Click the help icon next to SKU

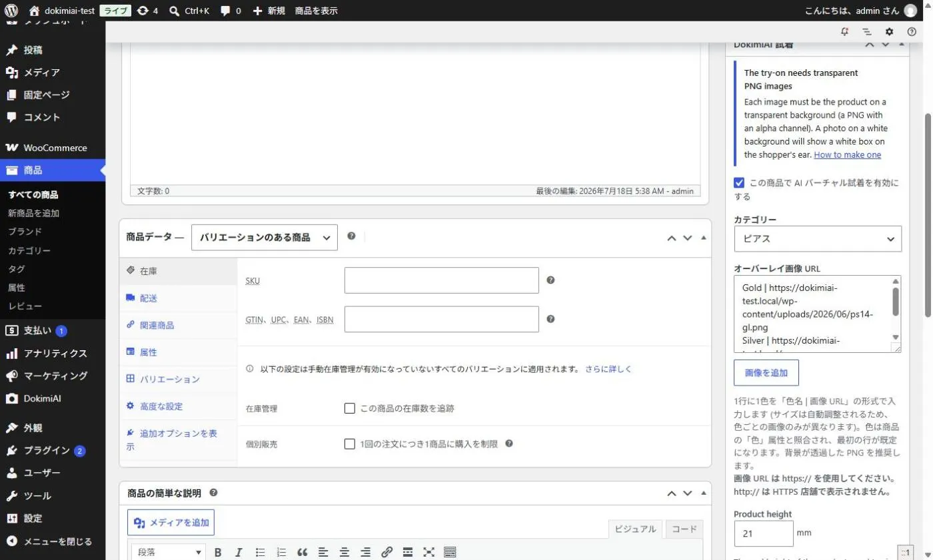tap(550, 280)
